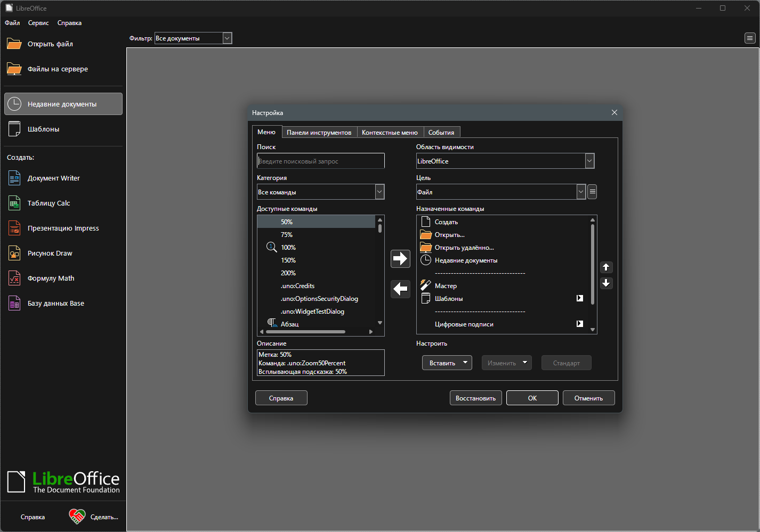
Task: Expand Цифровые подписи submenu arrow
Action: point(580,324)
